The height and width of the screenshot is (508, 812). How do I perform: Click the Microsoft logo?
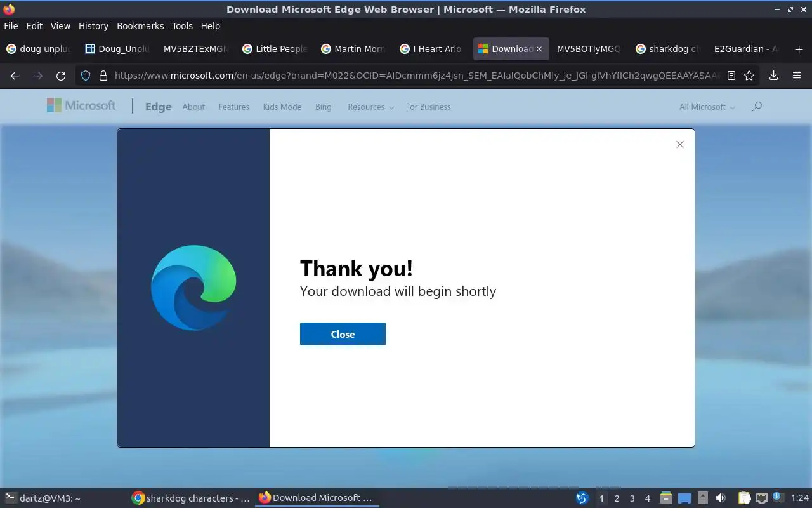tap(81, 105)
